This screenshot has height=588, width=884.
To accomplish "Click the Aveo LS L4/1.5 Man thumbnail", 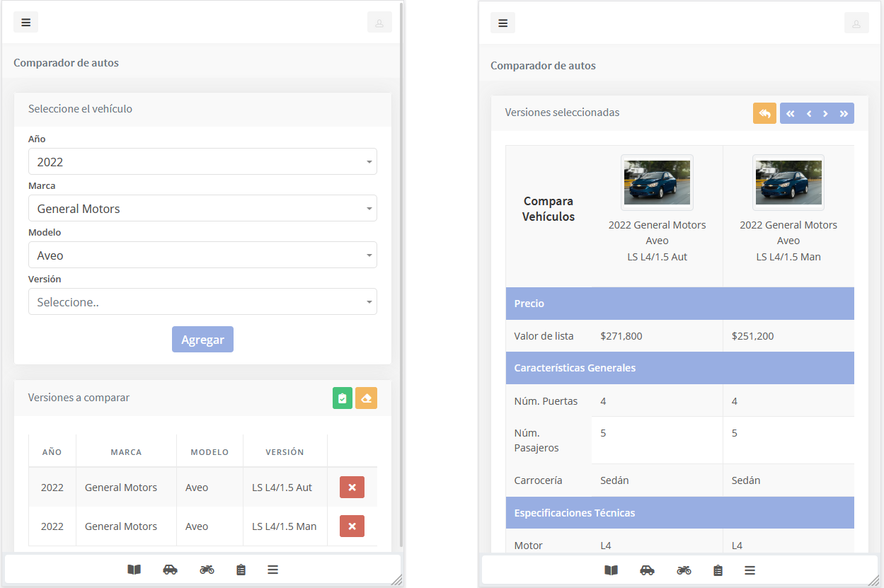I will click(x=788, y=183).
